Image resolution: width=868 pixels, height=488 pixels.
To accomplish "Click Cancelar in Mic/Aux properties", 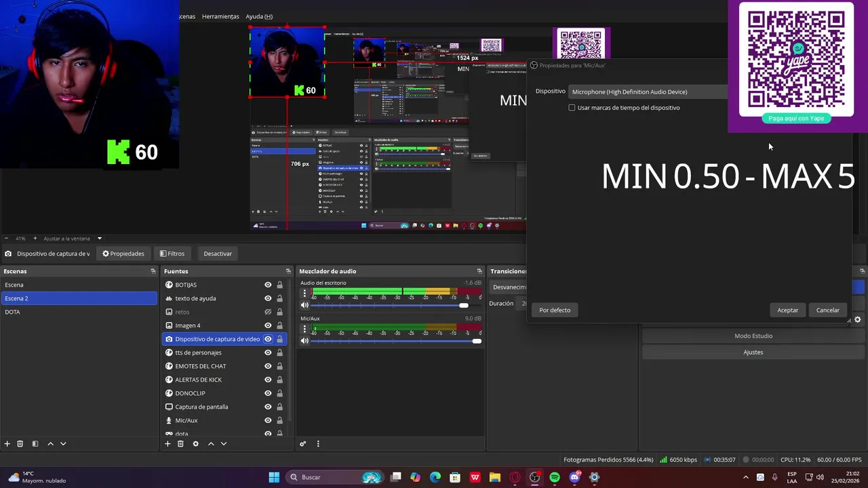I will click(827, 310).
